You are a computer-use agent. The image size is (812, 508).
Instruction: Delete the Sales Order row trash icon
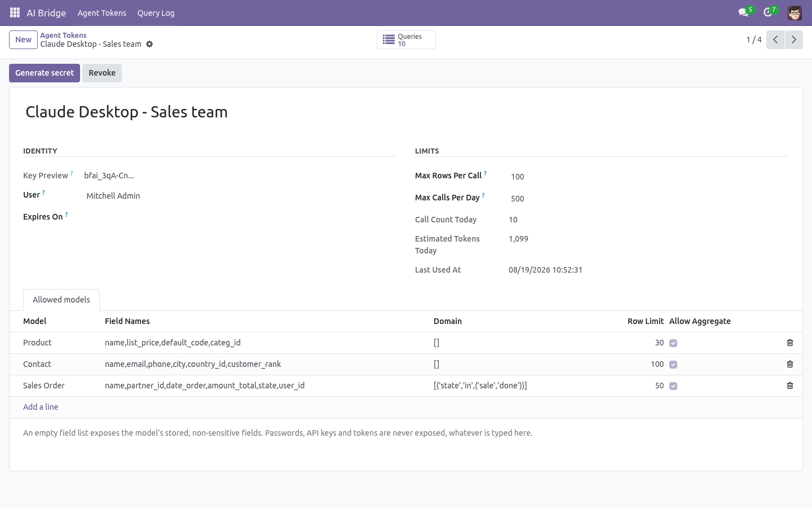[x=790, y=386]
